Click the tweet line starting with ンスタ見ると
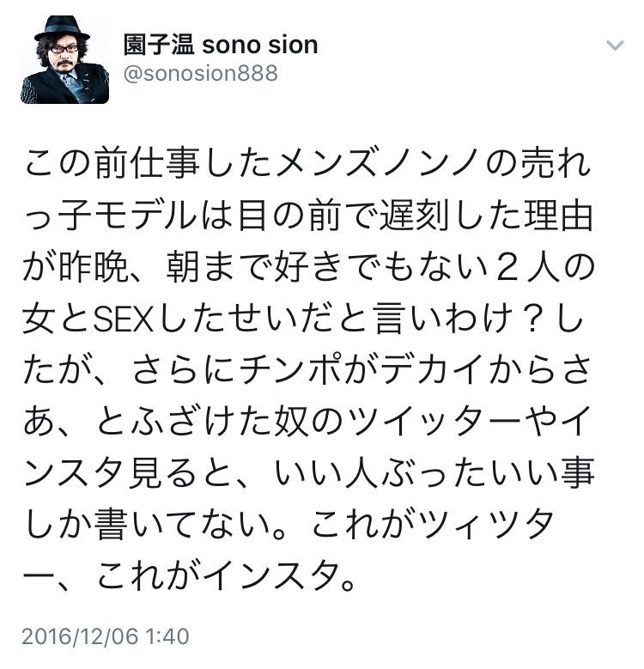This screenshot has height=669, width=644. (x=308, y=473)
